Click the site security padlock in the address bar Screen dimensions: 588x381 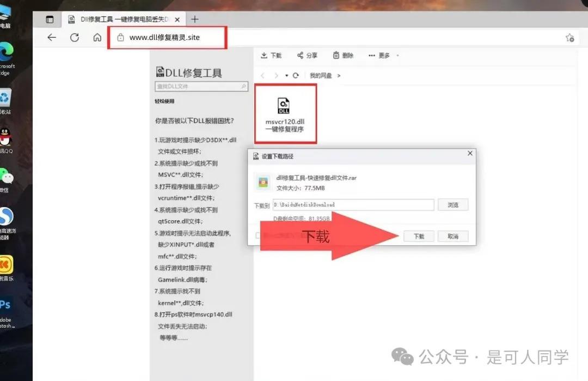click(x=121, y=38)
